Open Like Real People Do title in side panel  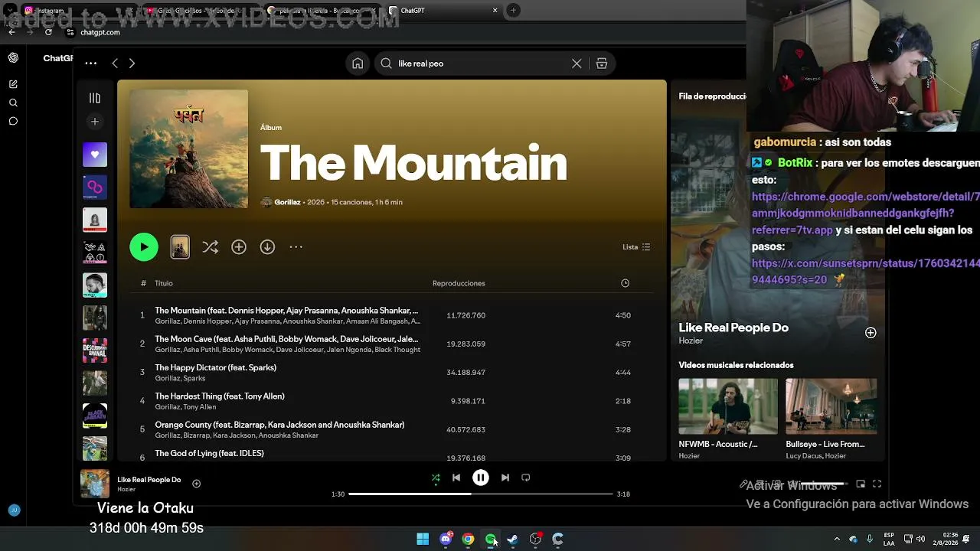tap(733, 328)
